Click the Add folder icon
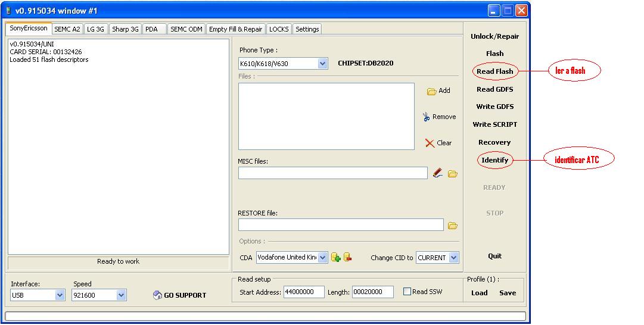Viewport: 644px width, 325px height. pos(431,91)
